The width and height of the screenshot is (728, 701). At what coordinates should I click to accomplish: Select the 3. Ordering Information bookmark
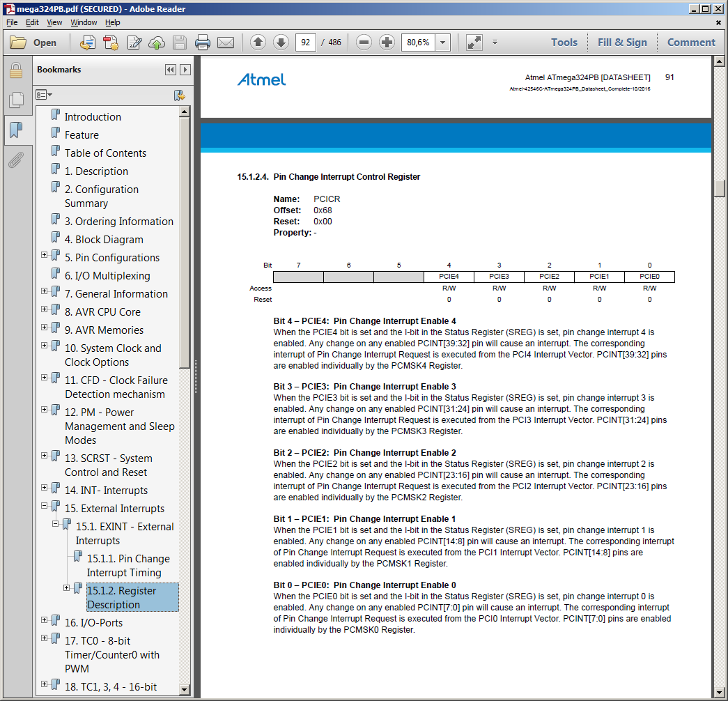point(119,221)
